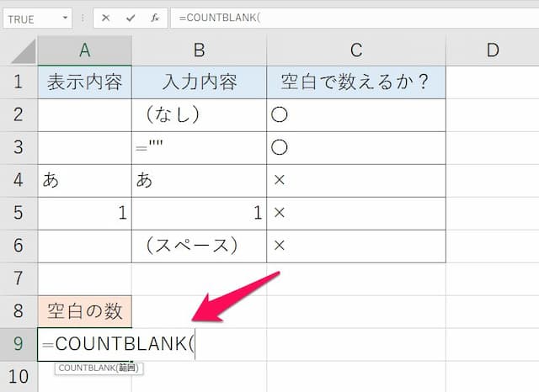Open the Name Box dropdown arrow

[x=65, y=18]
